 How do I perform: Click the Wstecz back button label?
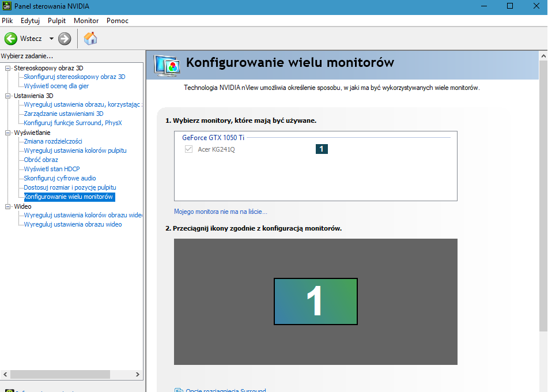(31, 39)
